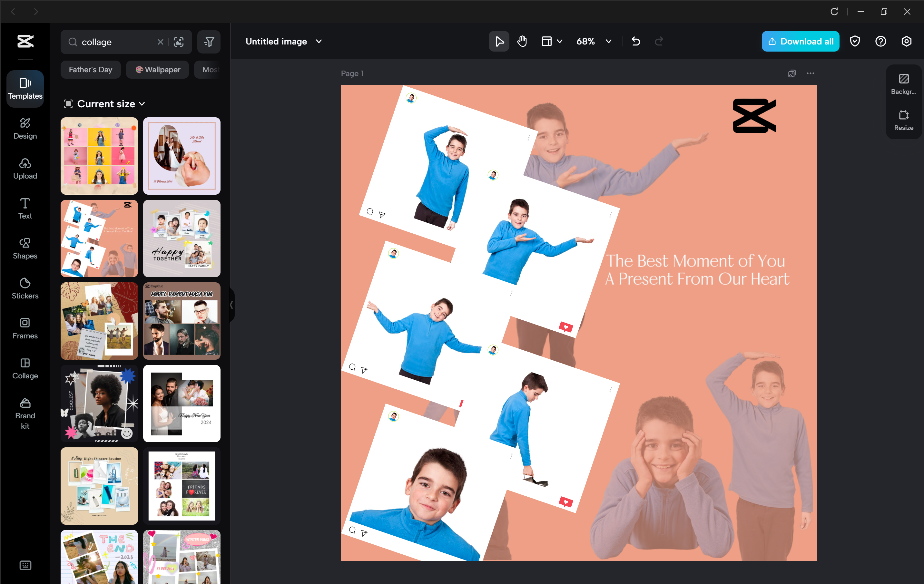Toggle the Father's Day filter chip
Screen dimensions: 924x584
[x=90, y=69]
